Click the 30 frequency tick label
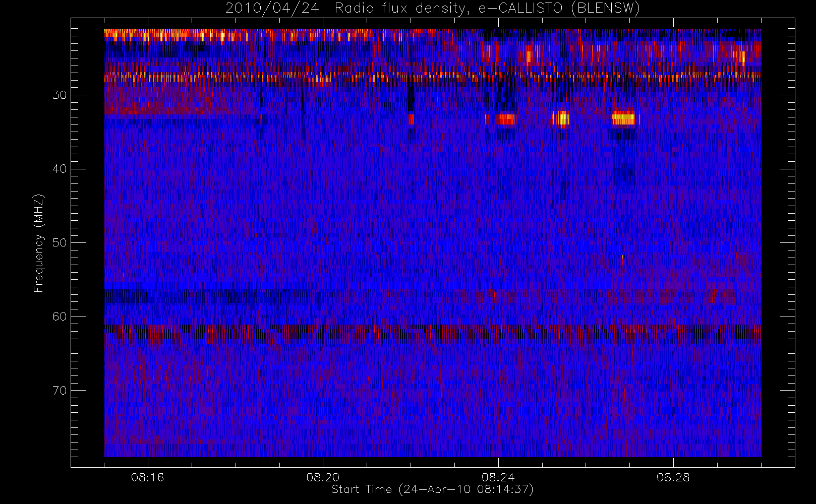816x504 pixels. coord(60,95)
